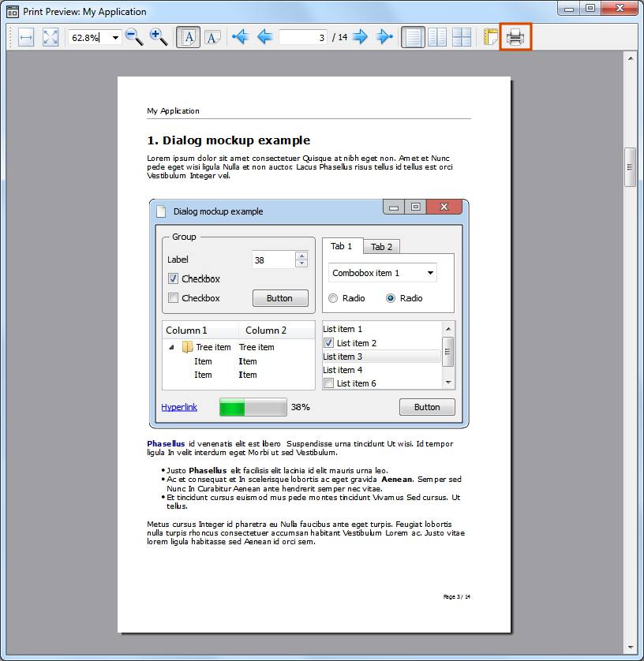
Task: Click the mockup dialog's red close button
Action: coord(444,207)
